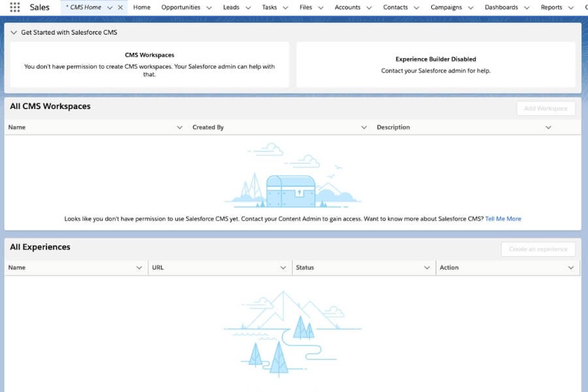The width and height of the screenshot is (588, 392).
Task: Navigate to the Home tab
Action: click(x=141, y=7)
